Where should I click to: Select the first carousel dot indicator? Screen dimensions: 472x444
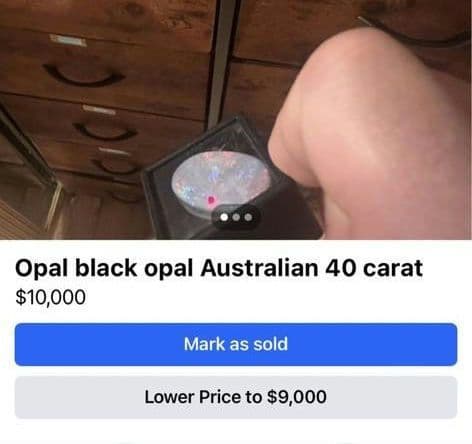click(x=224, y=217)
